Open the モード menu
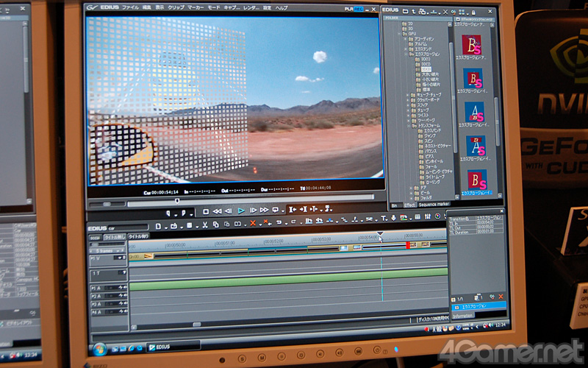The image size is (588, 368). (214, 7)
